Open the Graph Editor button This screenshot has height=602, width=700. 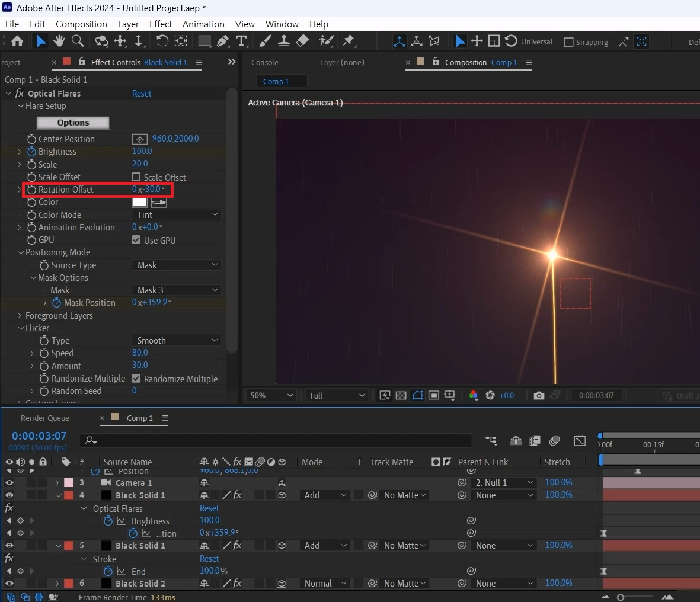tap(580, 441)
